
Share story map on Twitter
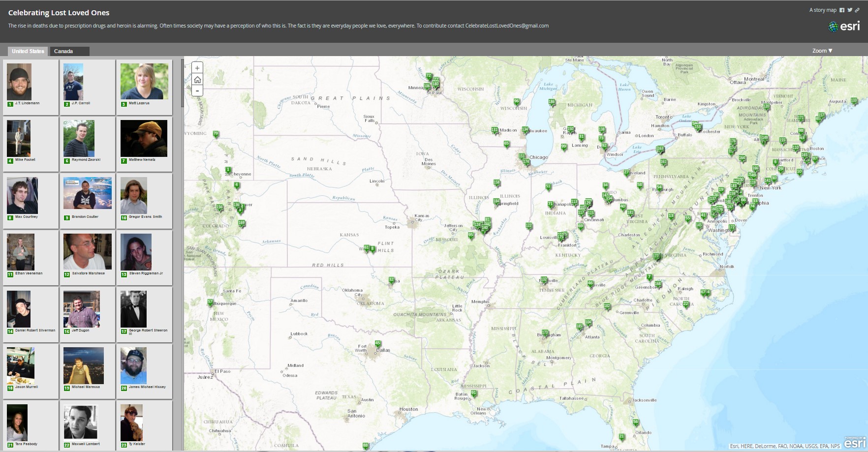(849, 10)
